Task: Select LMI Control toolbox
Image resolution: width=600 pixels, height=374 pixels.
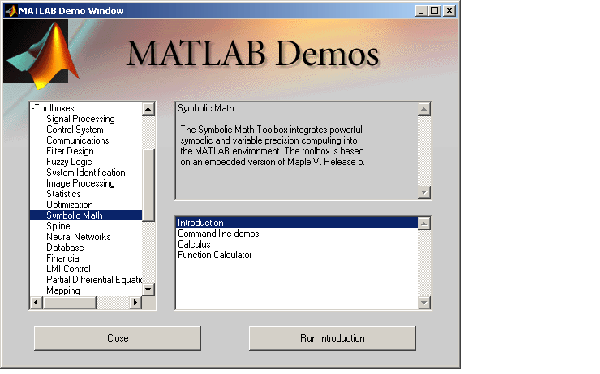Action: click(x=68, y=269)
